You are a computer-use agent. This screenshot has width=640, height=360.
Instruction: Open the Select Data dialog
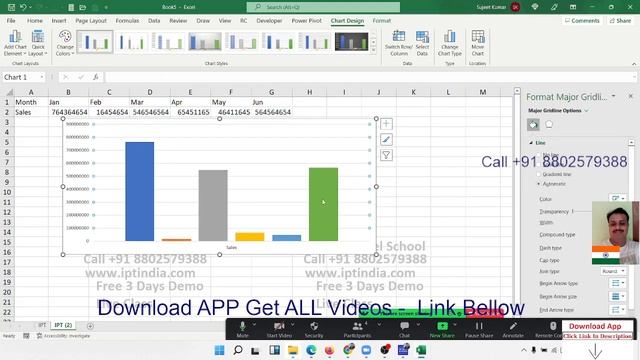[x=422, y=43]
